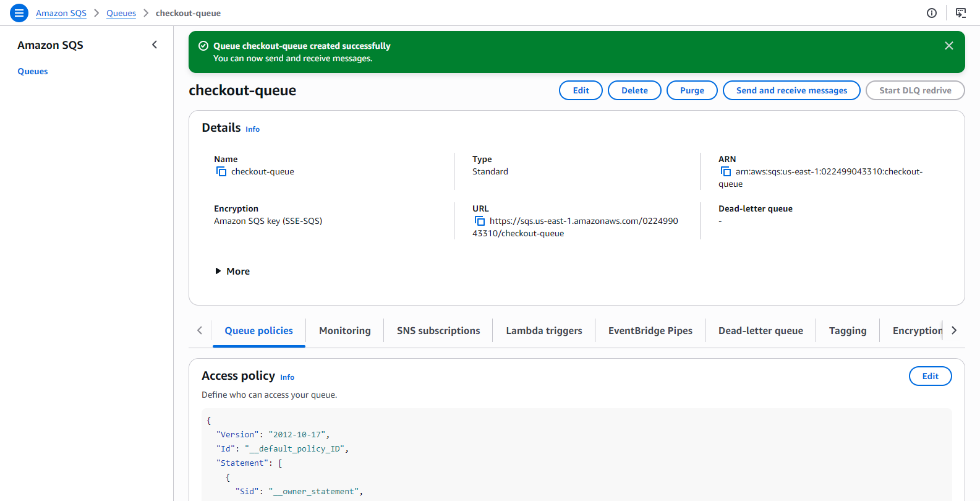Open the Tagging tab

tap(848, 331)
